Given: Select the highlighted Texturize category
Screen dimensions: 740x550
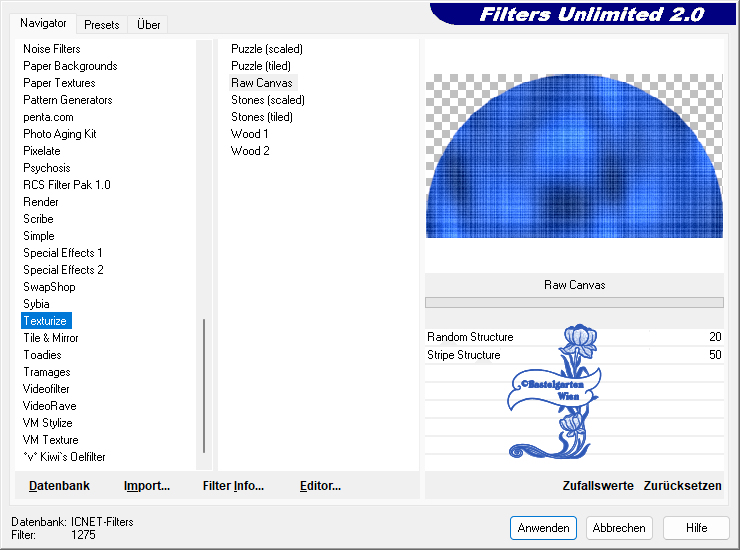Looking at the screenshot, I should coord(46,321).
